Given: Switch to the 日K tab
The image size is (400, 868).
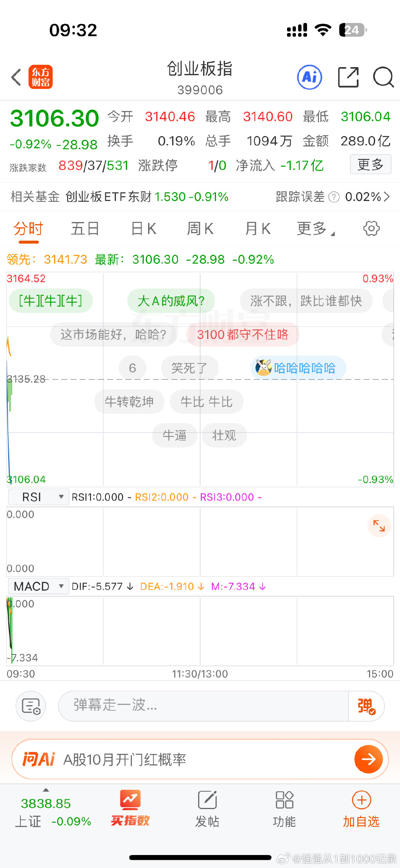Looking at the screenshot, I should coord(144,229).
